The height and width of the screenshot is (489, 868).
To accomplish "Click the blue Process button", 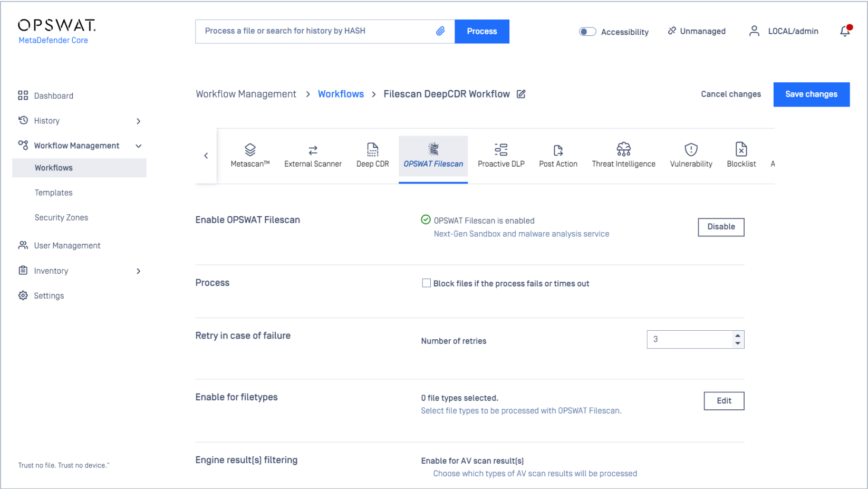I will point(482,32).
